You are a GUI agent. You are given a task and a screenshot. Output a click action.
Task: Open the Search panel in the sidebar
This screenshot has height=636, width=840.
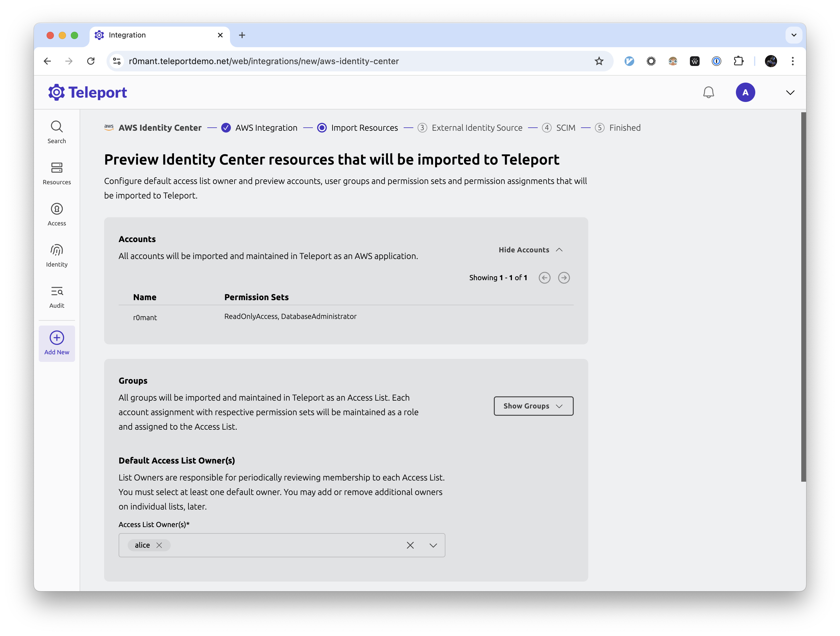pyautogui.click(x=57, y=132)
